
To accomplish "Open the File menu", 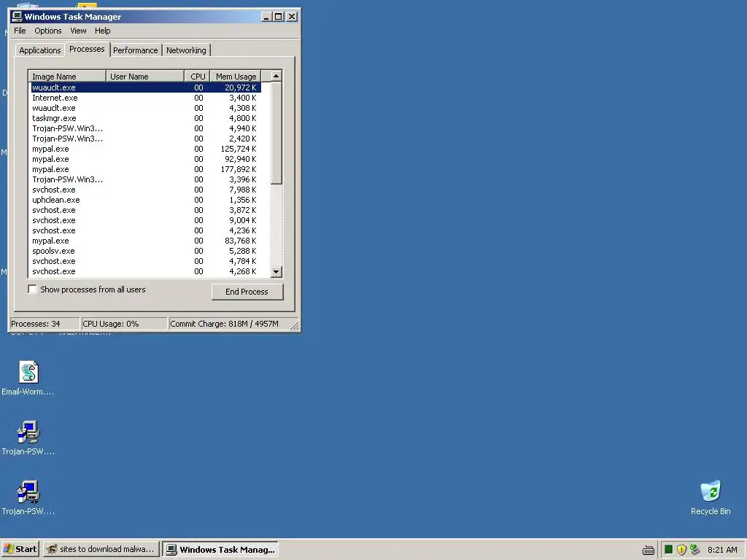I will (x=20, y=31).
